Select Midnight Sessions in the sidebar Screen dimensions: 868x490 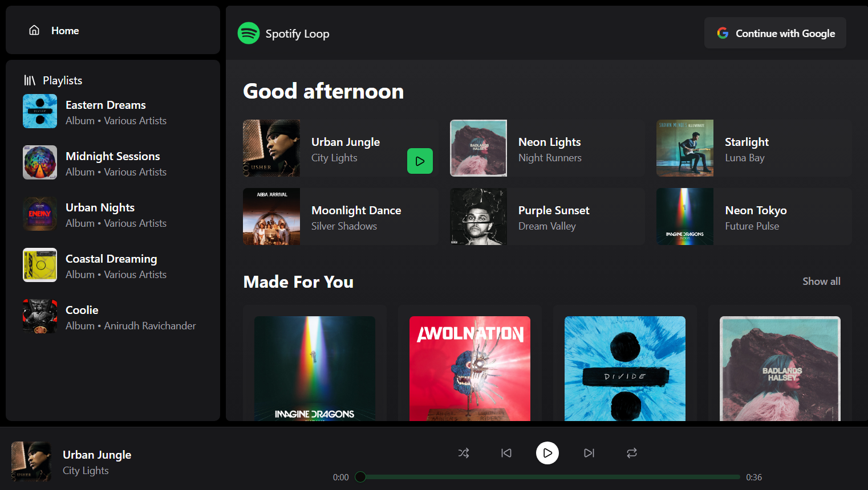[x=112, y=163]
